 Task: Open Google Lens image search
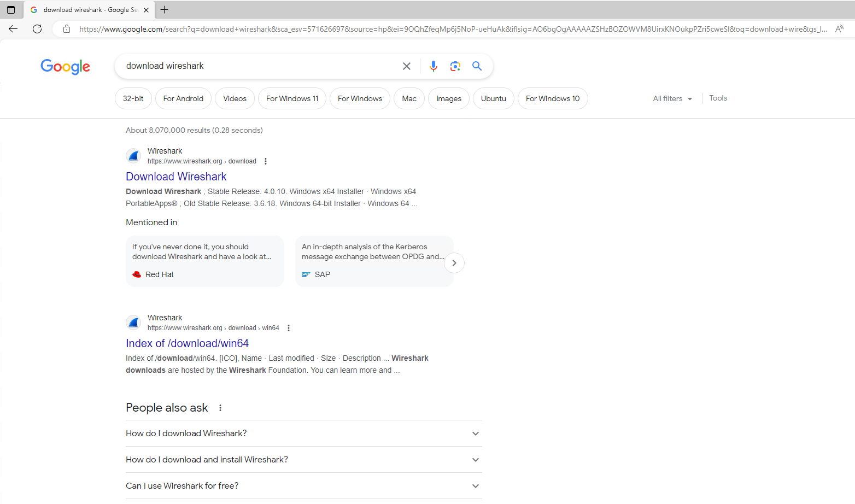(x=455, y=66)
